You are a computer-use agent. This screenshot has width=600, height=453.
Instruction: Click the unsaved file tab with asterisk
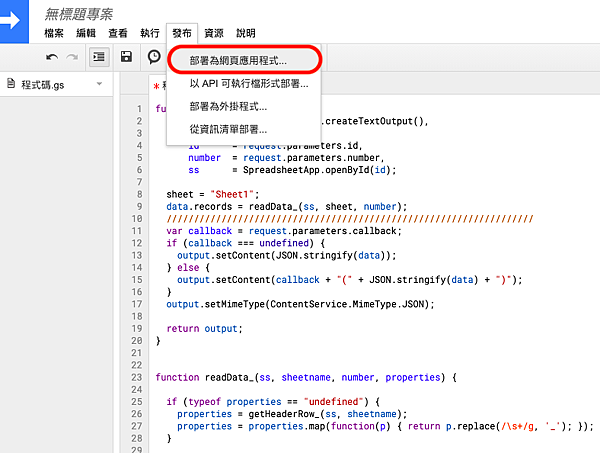(x=158, y=86)
